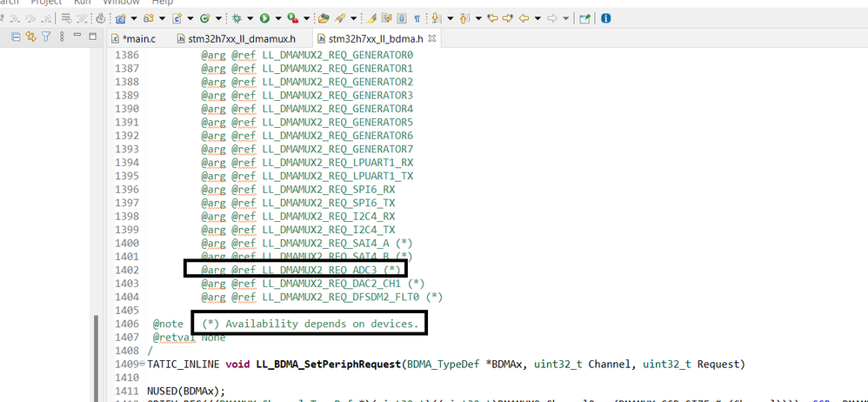
Task: Click LL_DMAMUX2_REQ_GENERATOR0 on line 1386
Action: (337, 55)
